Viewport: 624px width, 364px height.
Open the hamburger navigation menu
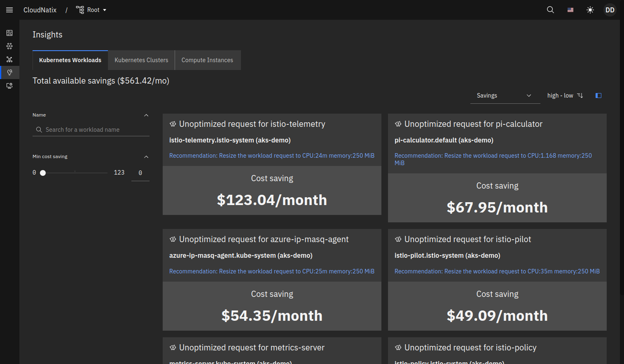[x=9, y=10]
